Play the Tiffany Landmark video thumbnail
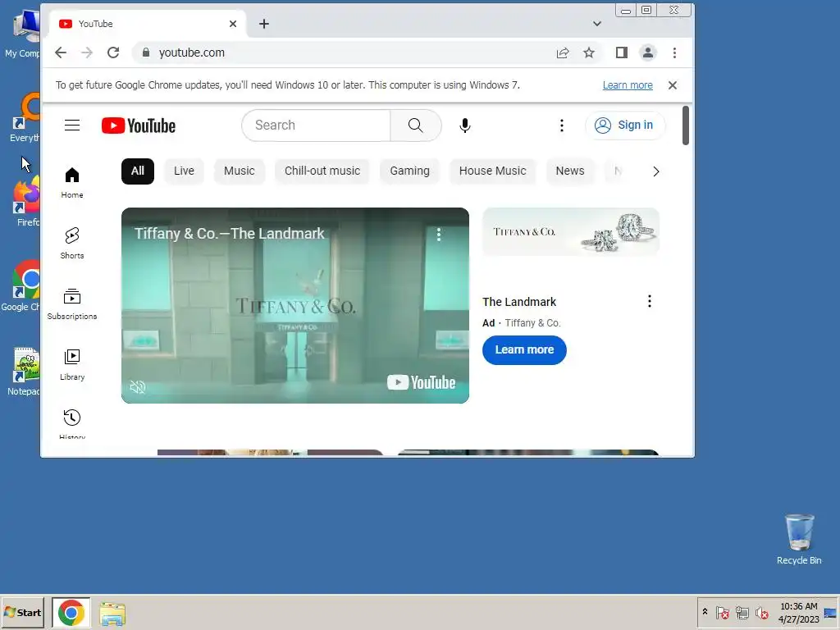The height and width of the screenshot is (630, 840). pyautogui.click(x=295, y=305)
